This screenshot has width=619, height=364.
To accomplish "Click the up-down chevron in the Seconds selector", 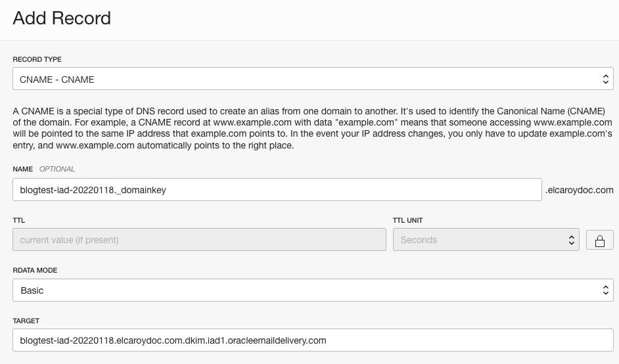I will pos(571,240).
